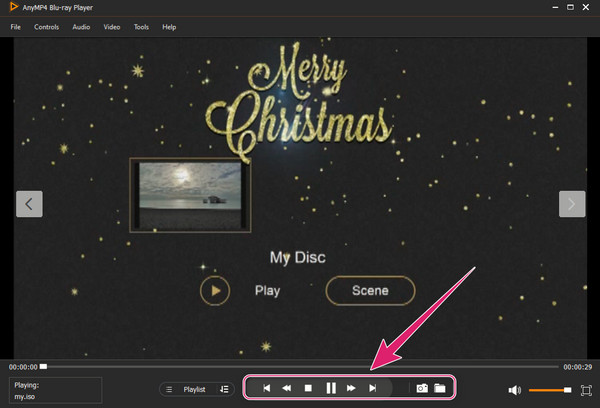Click the playlist list icon
The width and height of the screenshot is (600, 408).
click(x=169, y=389)
